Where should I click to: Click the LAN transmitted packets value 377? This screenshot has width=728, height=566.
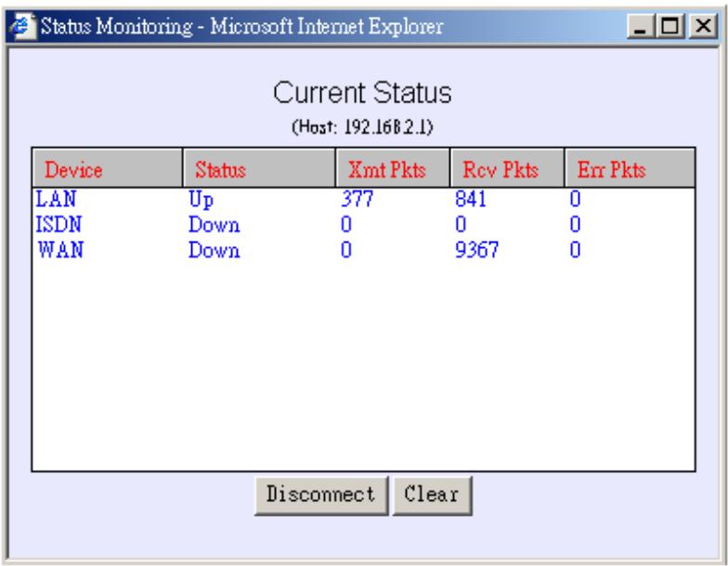pos(357,199)
